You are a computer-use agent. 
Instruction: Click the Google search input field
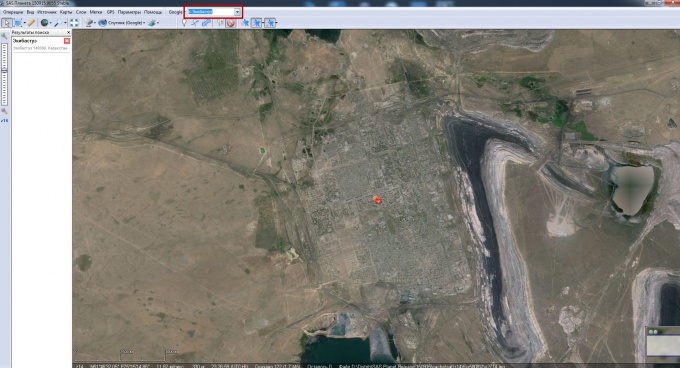coord(211,12)
